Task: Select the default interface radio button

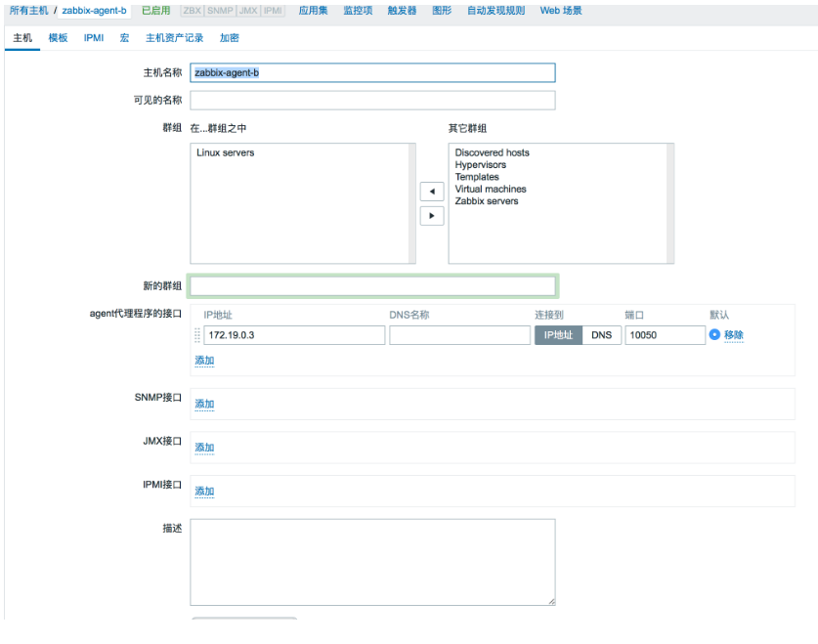Action: click(x=714, y=334)
